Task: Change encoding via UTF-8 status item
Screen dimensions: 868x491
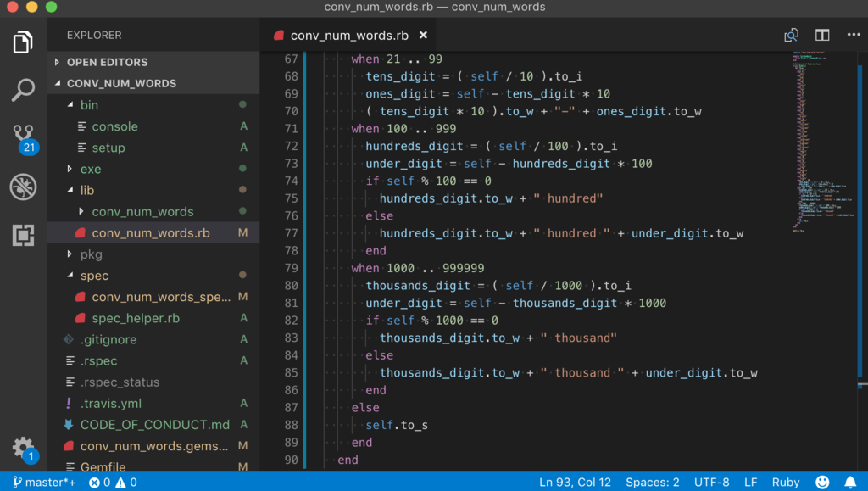Action: 711,483
